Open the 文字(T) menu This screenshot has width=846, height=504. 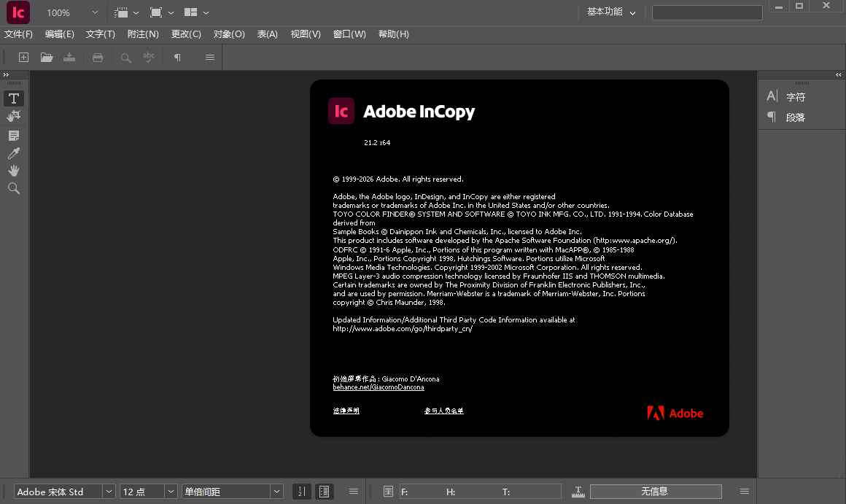coord(101,34)
